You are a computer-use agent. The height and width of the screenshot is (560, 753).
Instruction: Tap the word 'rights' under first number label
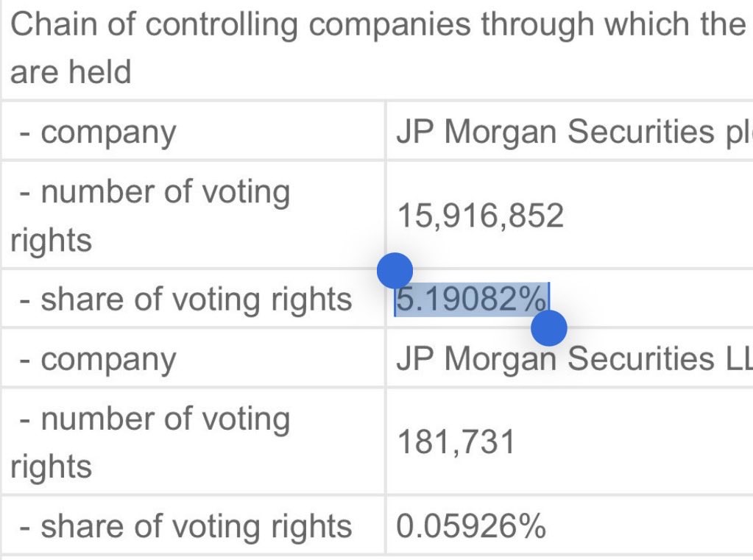click(51, 240)
